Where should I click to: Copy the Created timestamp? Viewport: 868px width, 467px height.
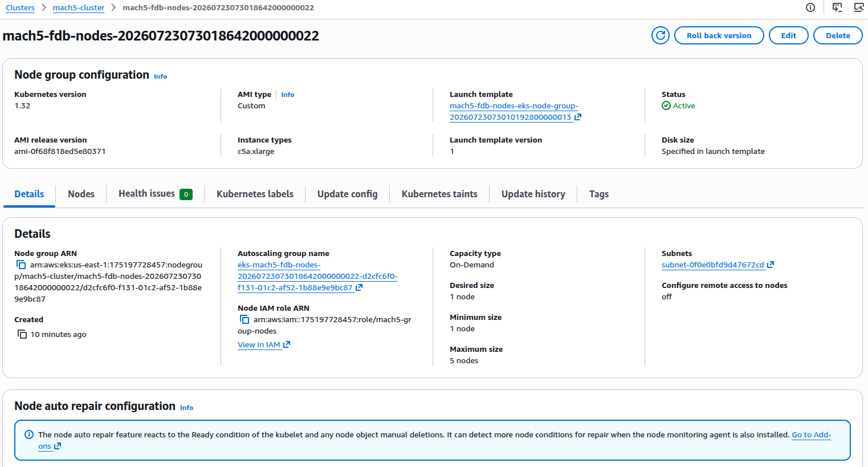pyautogui.click(x=22, y=334)
